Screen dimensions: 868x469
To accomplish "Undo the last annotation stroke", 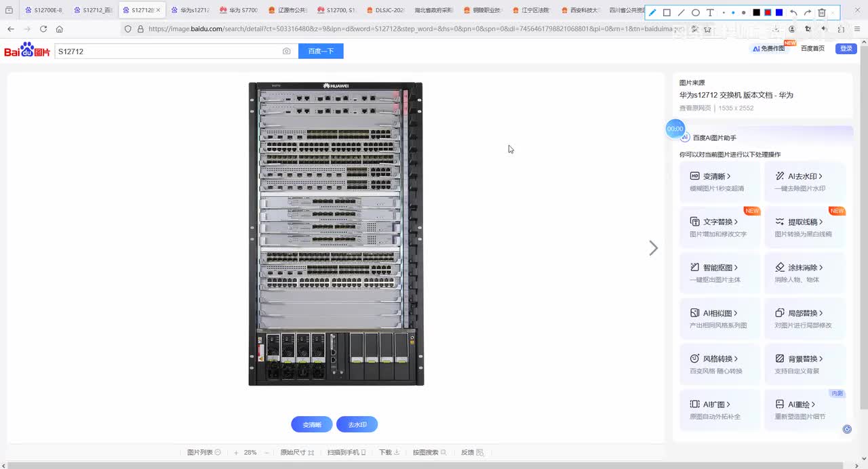I will pyautogui.click(x=793, y=13).
